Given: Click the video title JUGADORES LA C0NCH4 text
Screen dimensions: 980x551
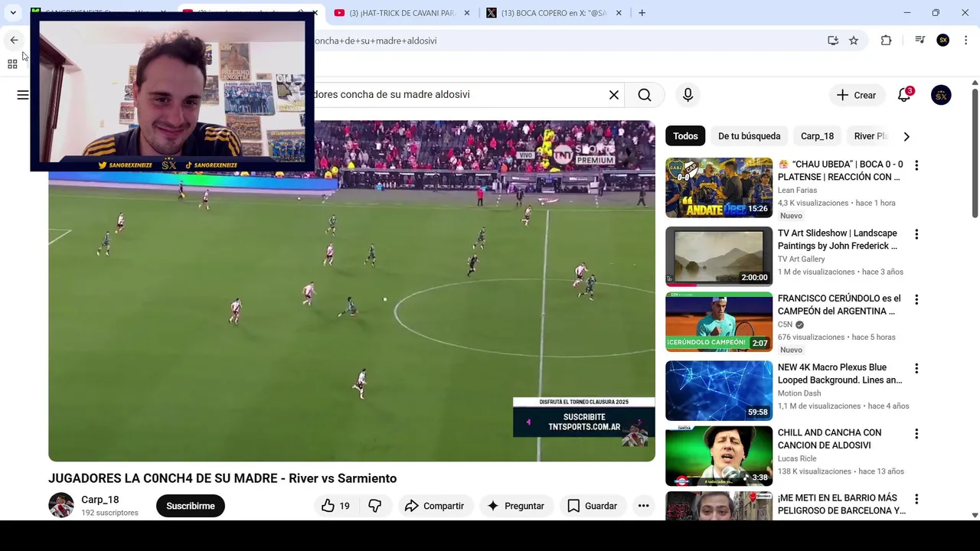Looking at the screenshot, I should [x=222, y=478].
